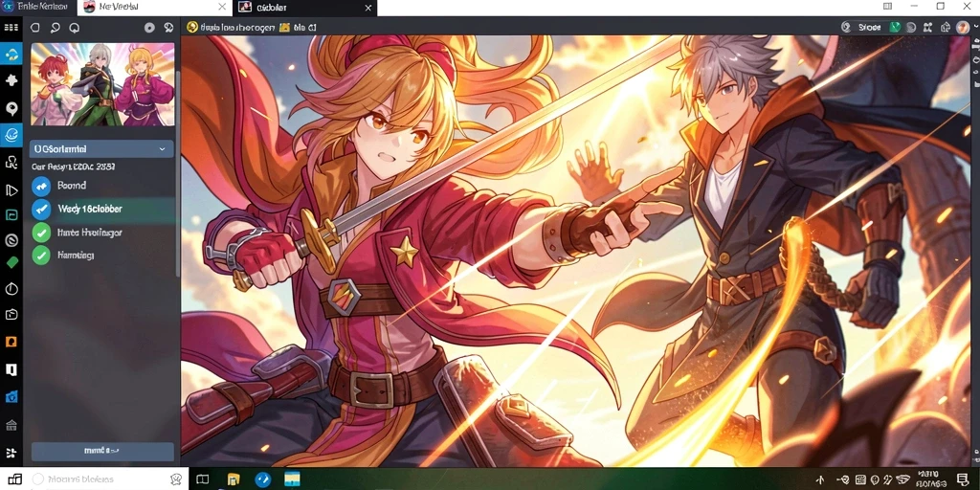Toggle the first green checkmark item
980x490 pixels.
point(41,233)
